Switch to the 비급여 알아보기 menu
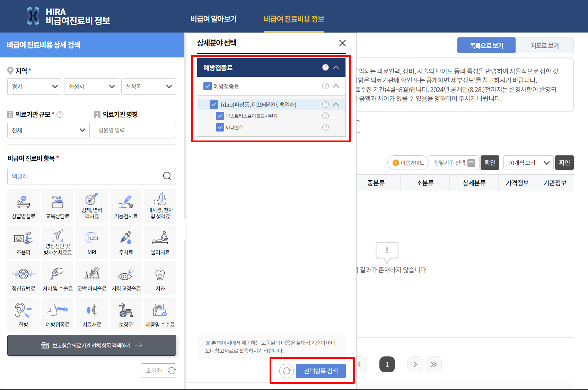588x390 pixels. [213, 19]
